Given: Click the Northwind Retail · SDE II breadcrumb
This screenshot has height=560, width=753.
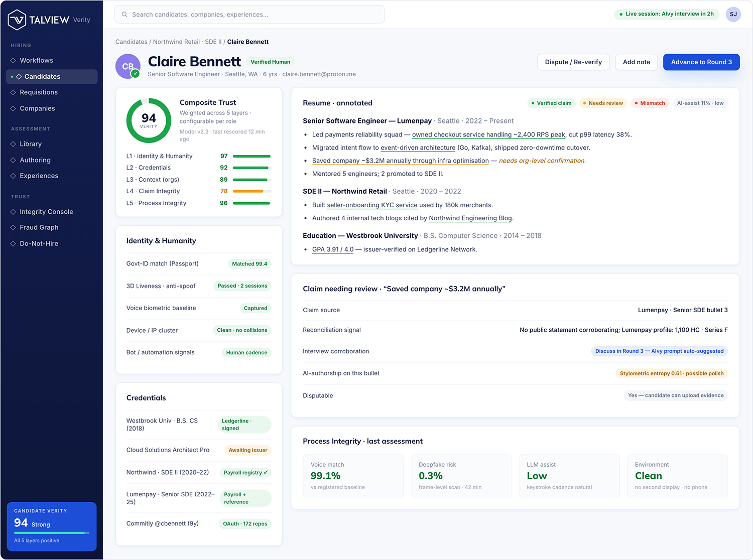Looking at the screenshot, I should [187, 42].
